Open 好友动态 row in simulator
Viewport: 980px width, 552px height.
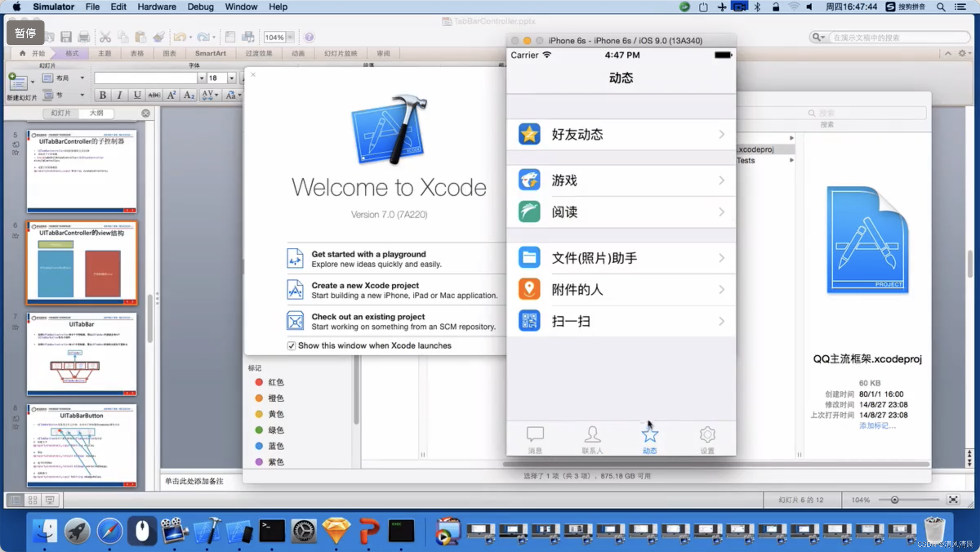click(621, 134)
